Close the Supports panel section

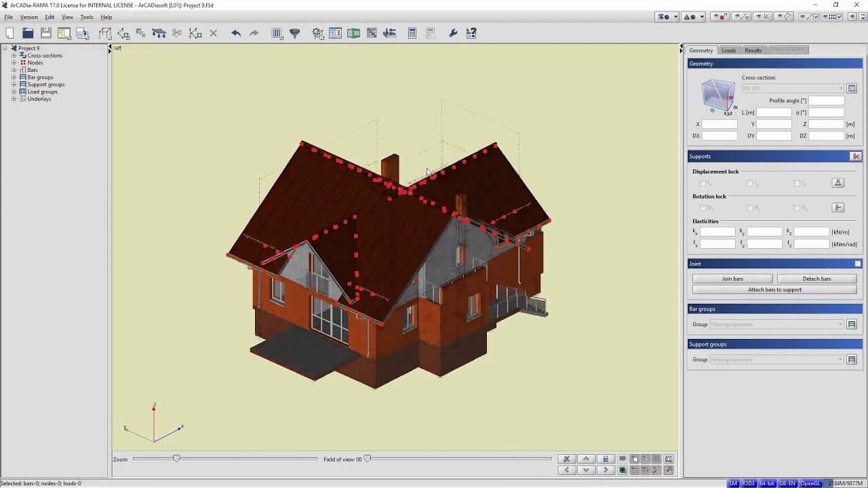click(856, 157)
